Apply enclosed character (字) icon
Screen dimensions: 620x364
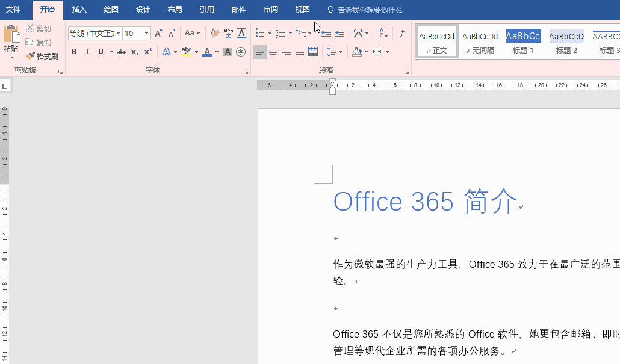click(x=241, y=52)
